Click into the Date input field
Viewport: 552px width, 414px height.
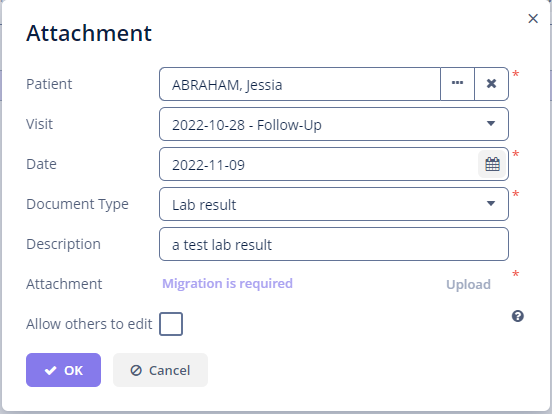[318, 164]
